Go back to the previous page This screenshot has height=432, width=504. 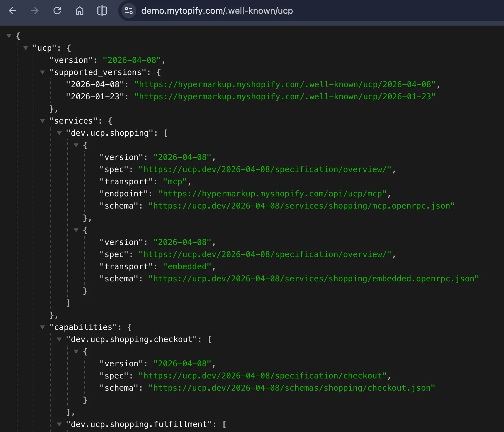click(x=12, y=11)
